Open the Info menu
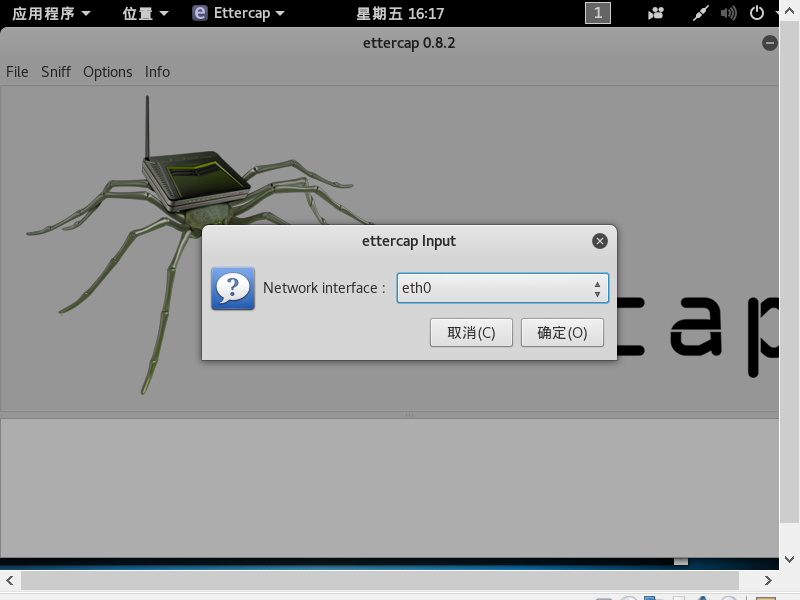 [157, 72]
